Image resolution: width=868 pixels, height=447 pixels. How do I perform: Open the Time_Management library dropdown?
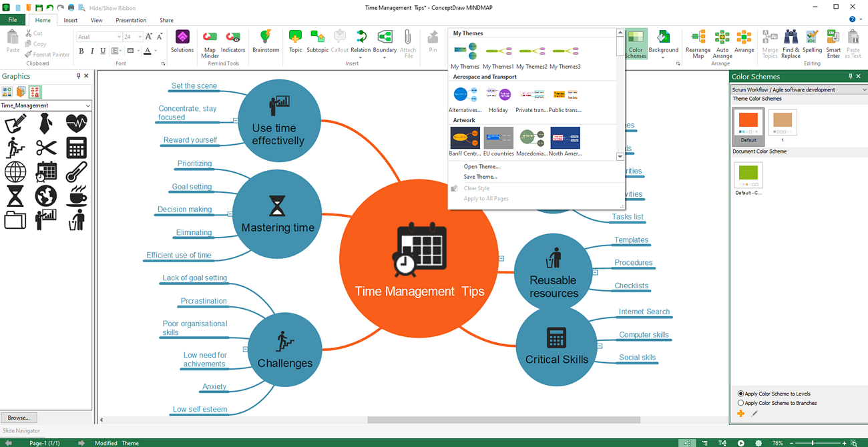click(87, 105)
